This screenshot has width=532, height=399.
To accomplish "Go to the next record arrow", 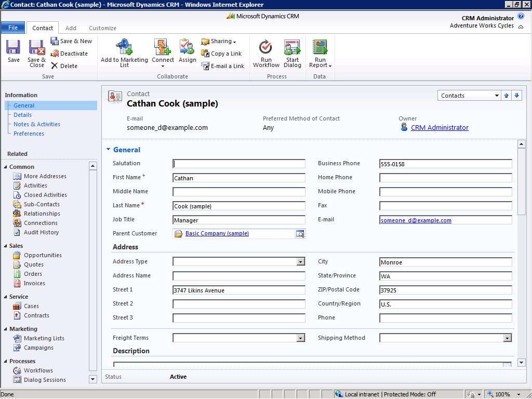I will [x=517, y=96].
